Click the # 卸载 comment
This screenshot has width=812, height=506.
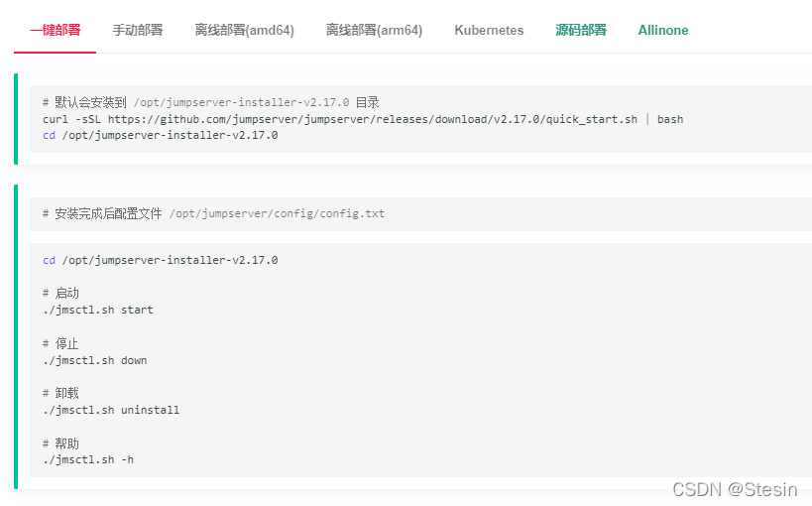[60, 394]
